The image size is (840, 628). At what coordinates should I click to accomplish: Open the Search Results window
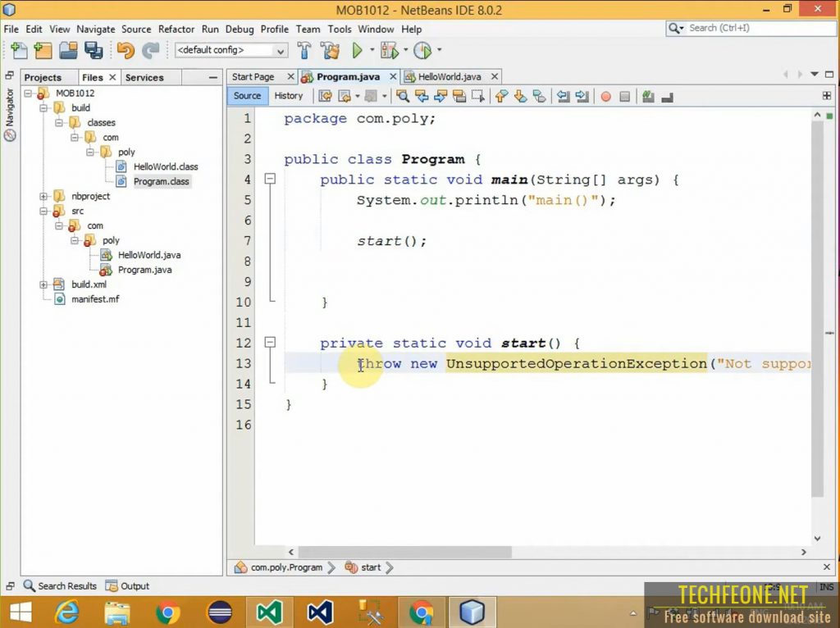(60, 586)
